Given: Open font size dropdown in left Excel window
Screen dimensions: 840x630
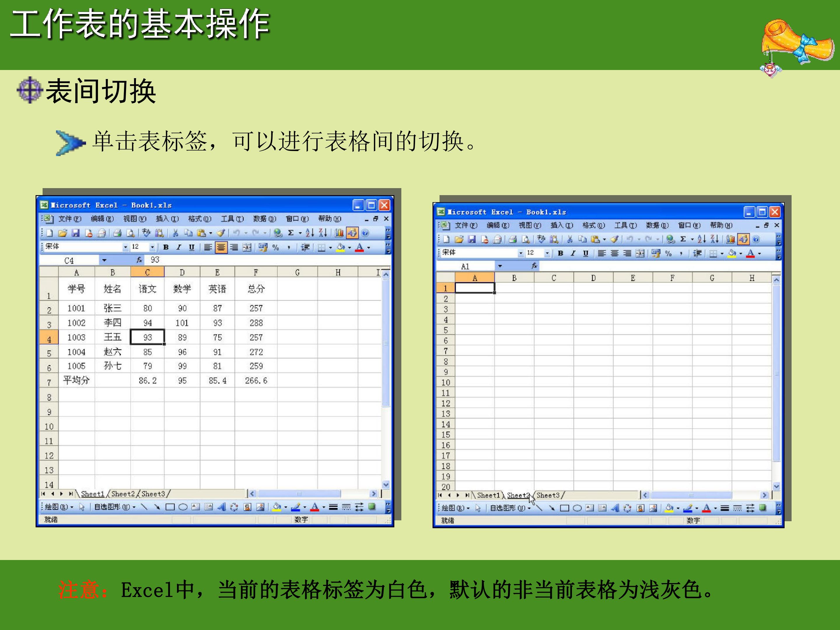Looking at the screenshot, I should 152,248.
